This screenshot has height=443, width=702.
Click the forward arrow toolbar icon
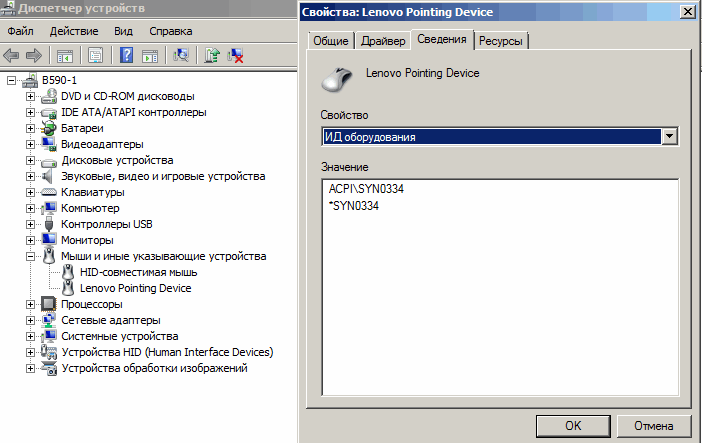pyautogui.click(x=34, y=56)
